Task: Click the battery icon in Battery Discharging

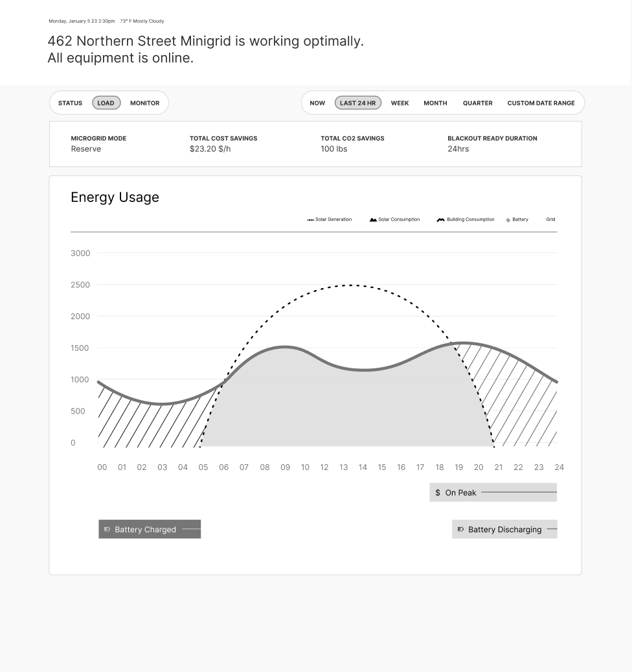Action: [x=461, y=530]
